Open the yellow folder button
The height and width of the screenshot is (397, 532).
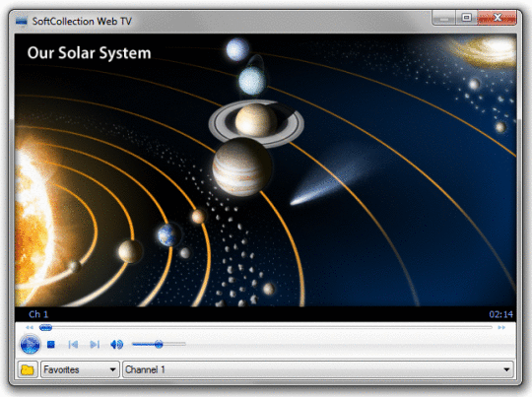point(28,369)
